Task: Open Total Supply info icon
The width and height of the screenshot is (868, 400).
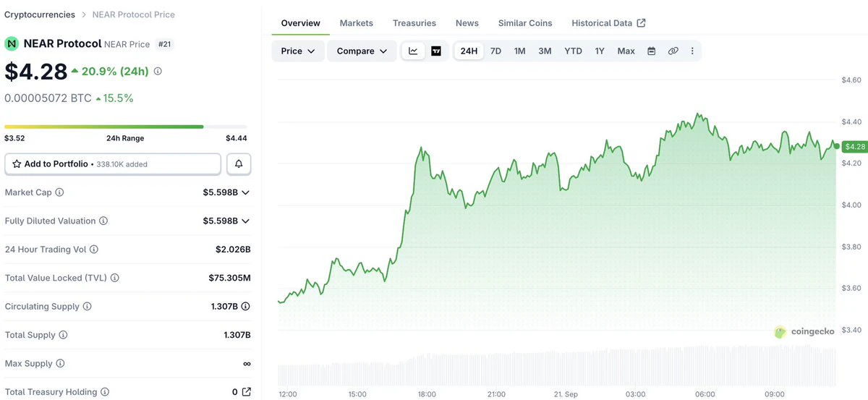Action: [x=63, y=335]
